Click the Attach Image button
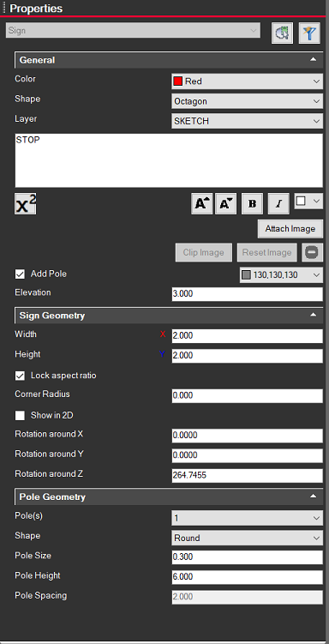Viewport: 329px width, 644px height. (x=290, y=229)
